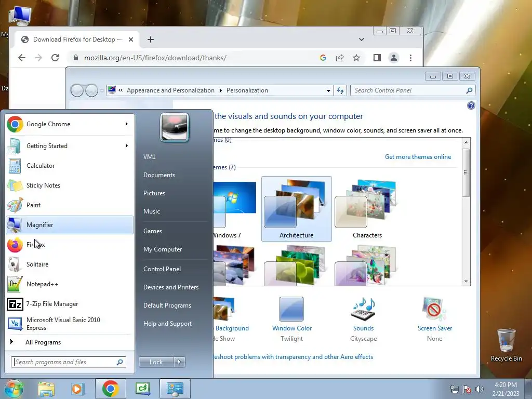Open Solitaire game from Start menu
532x399 pixels.
point(70,264)
